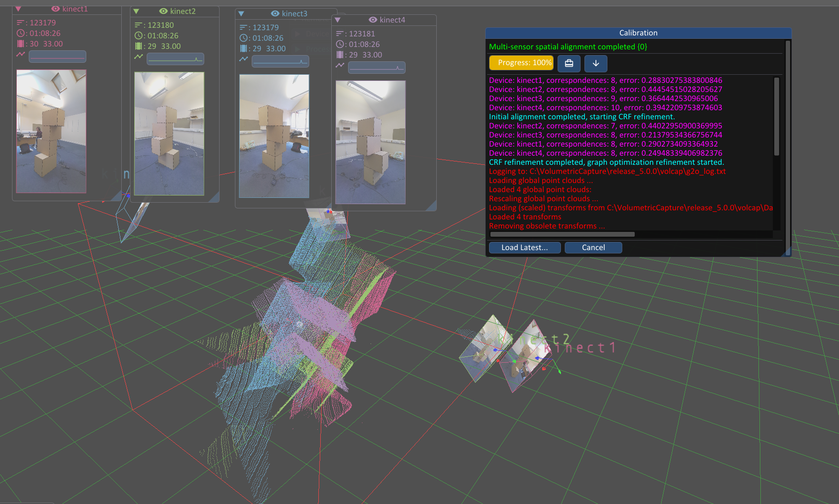Toggle visibility of kinect1 via its eye icon
Image resolution: width=839 pixels, height=504 pixels.
[x=55, y=8]
